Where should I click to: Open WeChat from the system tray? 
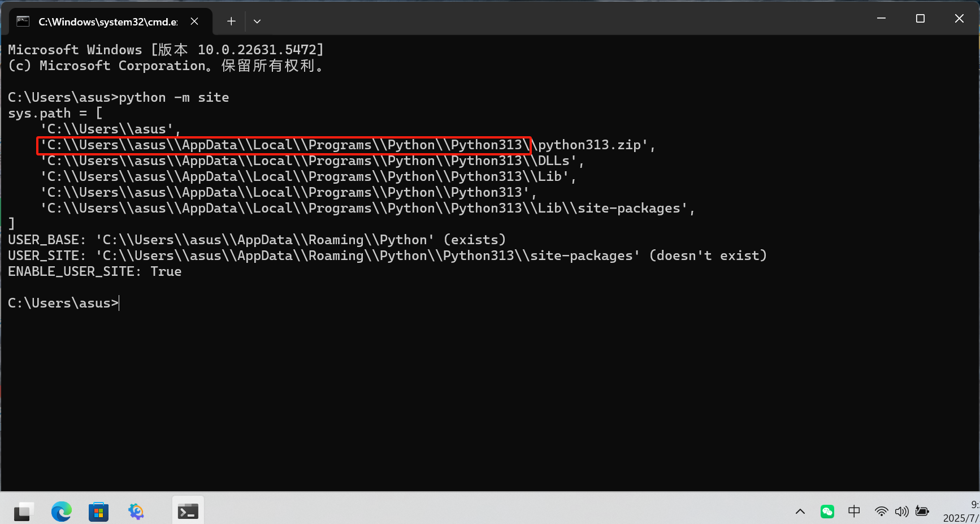[827, 511]
